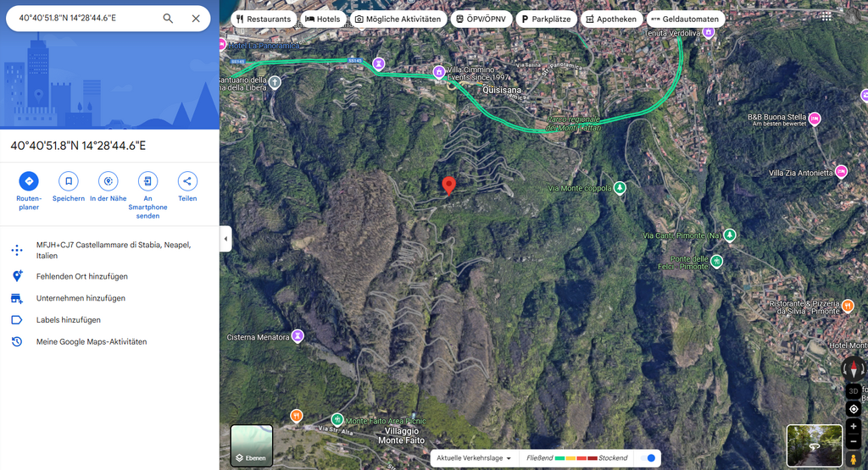Select the Restaurants filter chip
The image size is (868, 470).
pyautogui.click(x=264, y=19)
